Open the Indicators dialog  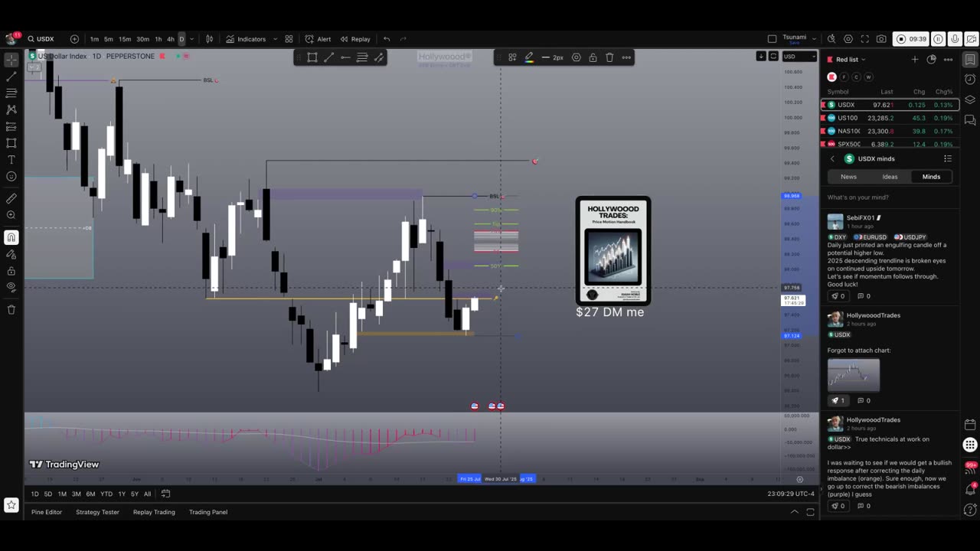pyautogui.click(x=246, y=39)
